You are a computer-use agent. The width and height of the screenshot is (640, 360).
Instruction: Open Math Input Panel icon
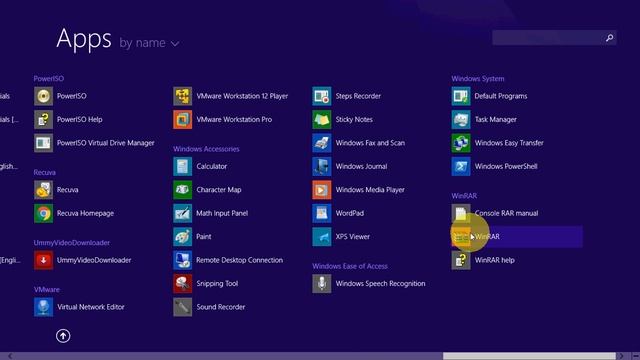[x=182, y=213]
